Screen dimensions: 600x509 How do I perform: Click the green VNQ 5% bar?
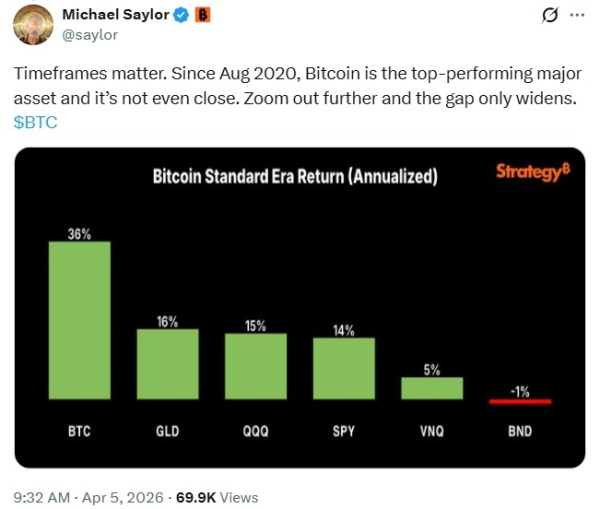coord(432,388)
